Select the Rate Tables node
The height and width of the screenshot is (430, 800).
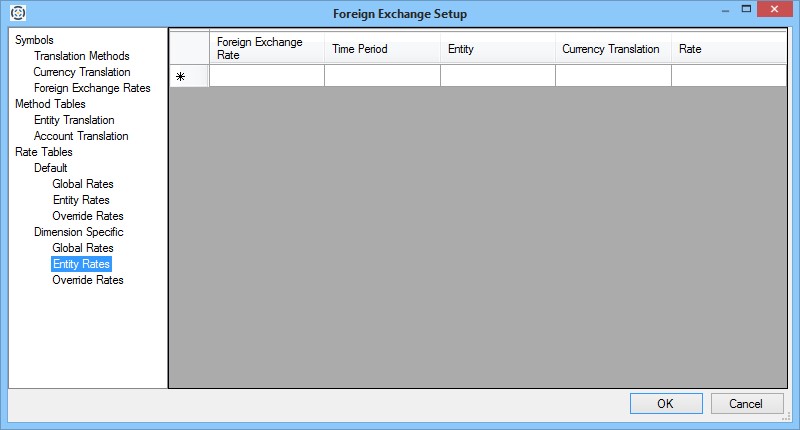[43, 152]
